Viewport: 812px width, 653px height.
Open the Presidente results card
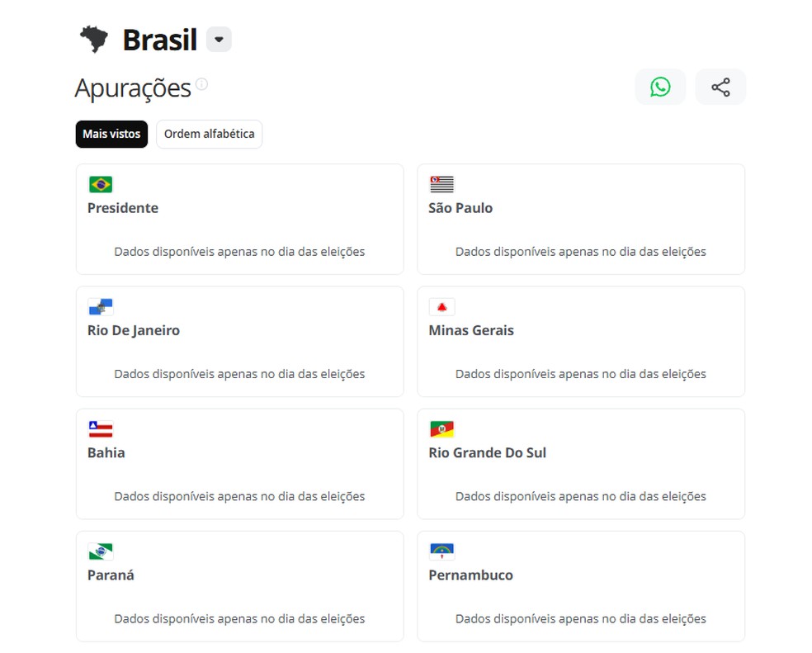[x=240, y=220]
